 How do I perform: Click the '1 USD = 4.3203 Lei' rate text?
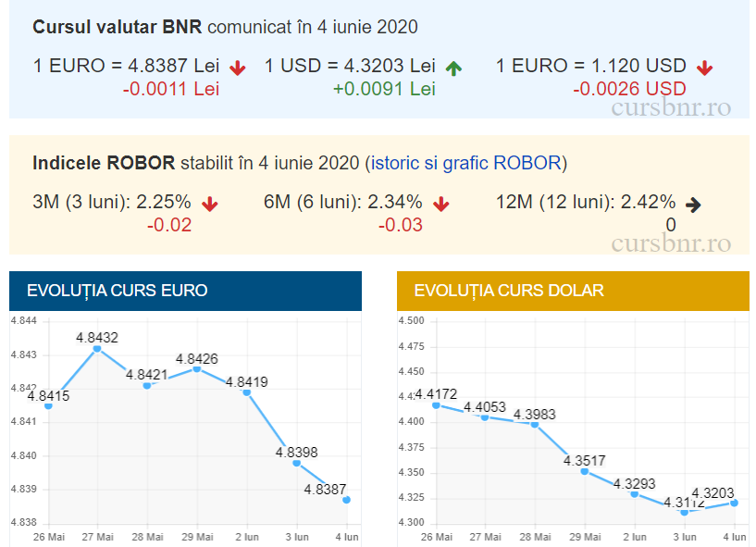coord(350,67)
